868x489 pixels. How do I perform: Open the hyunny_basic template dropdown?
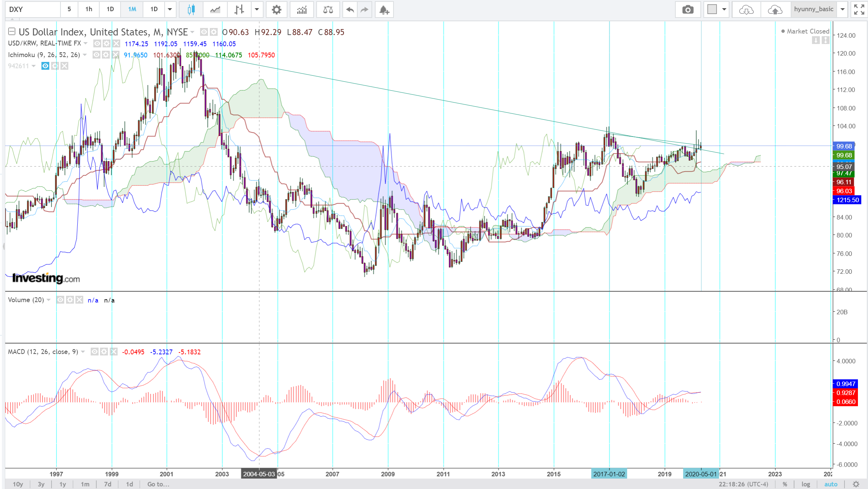coord(843,9)
